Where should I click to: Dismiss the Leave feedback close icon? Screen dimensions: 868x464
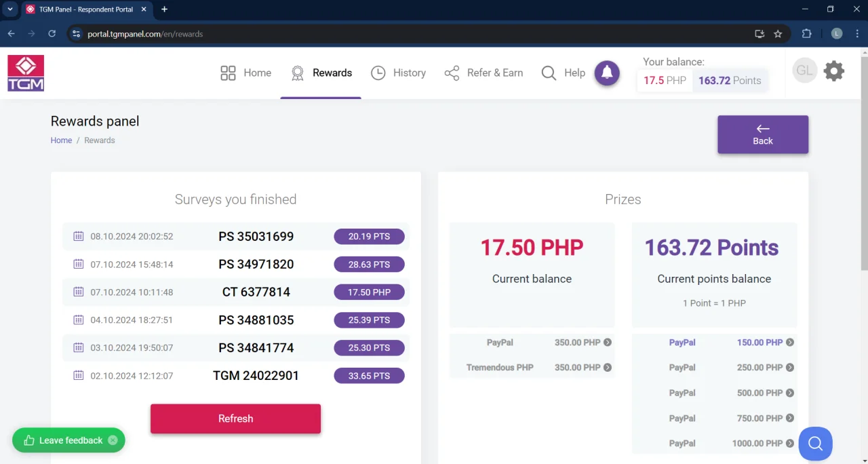(113, 440)
